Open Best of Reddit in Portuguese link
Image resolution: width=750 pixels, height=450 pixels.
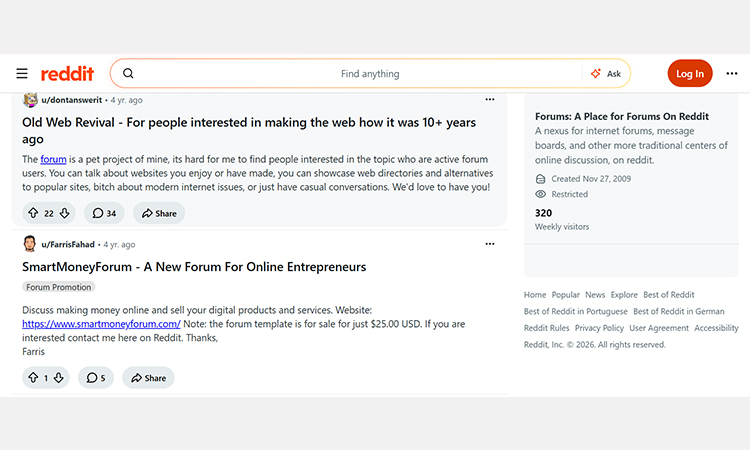[x=575, y=312]
